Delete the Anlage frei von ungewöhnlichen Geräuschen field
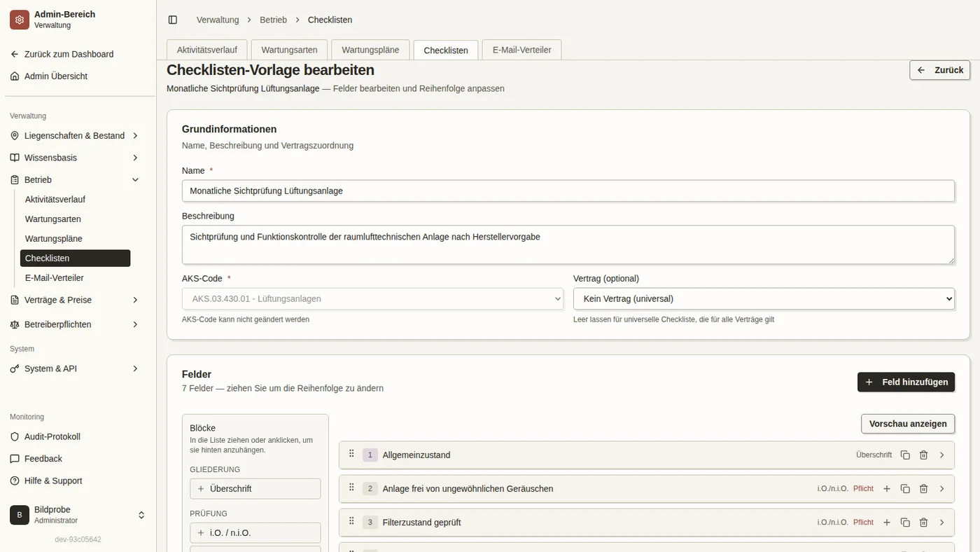This screenshot has height=552, width=980. click(x=923, y=489)
